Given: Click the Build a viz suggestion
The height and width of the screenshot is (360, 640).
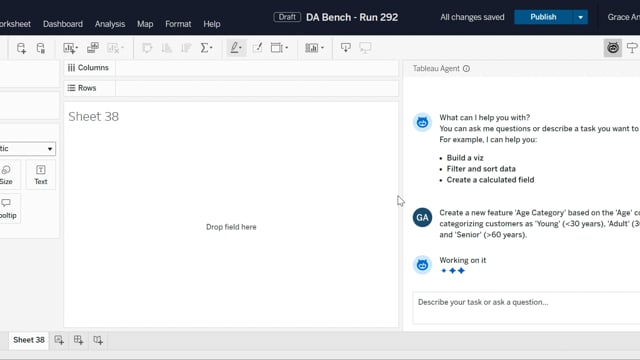Looking at the screenshot, I should 465,158.
